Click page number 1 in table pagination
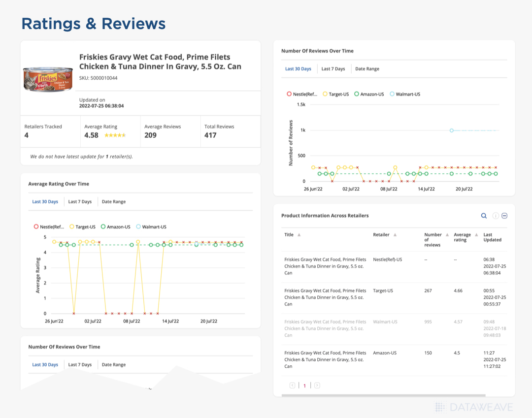Viewport: 532px width, 418px height. (x=305, y=386)
